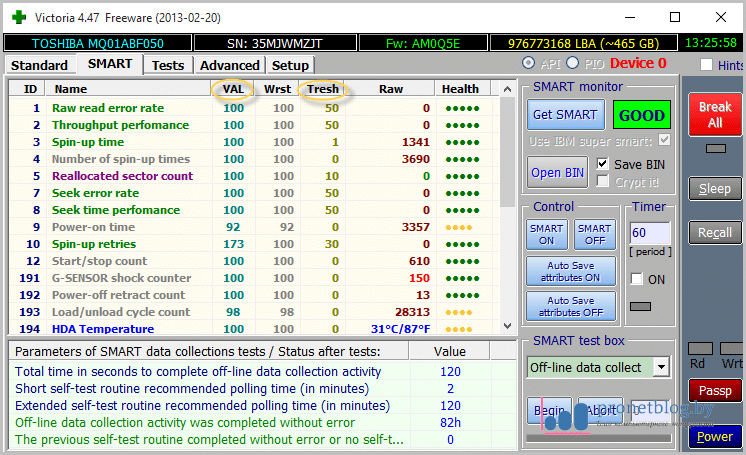The image size is (746, 455).
Task: Click the Short self-test polling time row
Action: (262, 389)
